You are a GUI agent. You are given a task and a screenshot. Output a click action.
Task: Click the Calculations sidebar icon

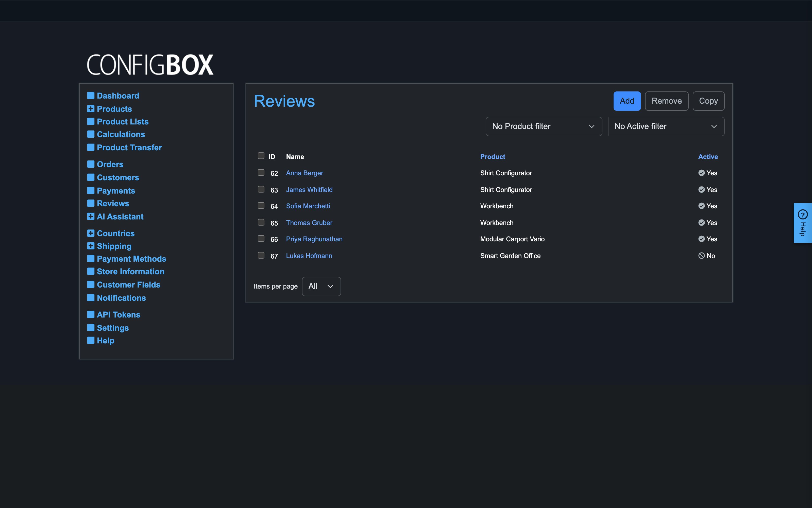(x=91, y=134)
